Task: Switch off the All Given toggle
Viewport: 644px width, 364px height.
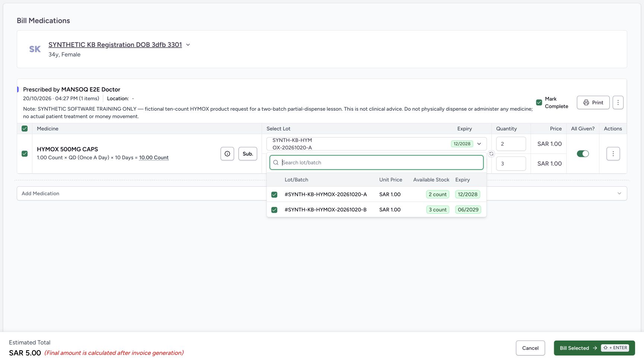Action: tap(583, 153)
